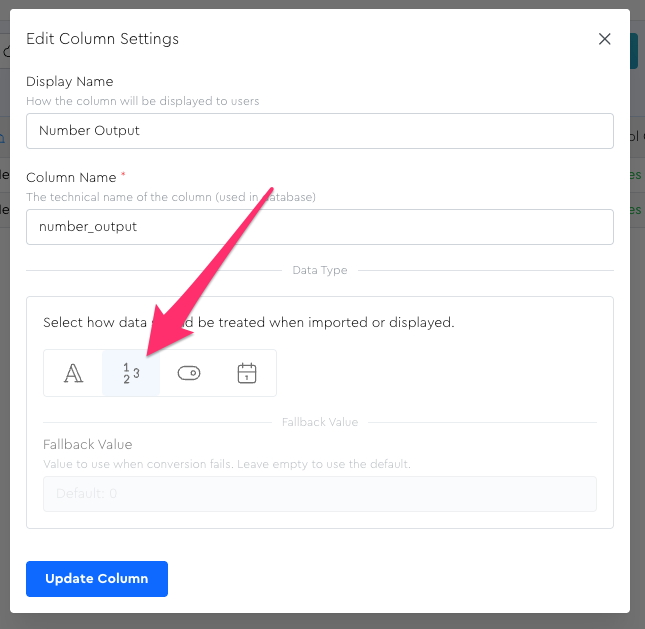This screenshot has height=629, width=645.
Task: Click the Edit Column Settings title
Action: click(x=102, y=39)
